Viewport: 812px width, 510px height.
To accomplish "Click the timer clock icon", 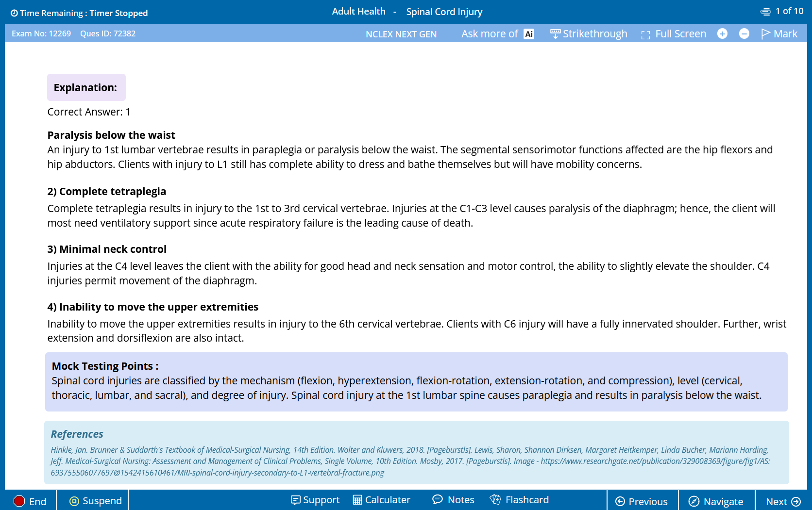I will tap(14, 13).
